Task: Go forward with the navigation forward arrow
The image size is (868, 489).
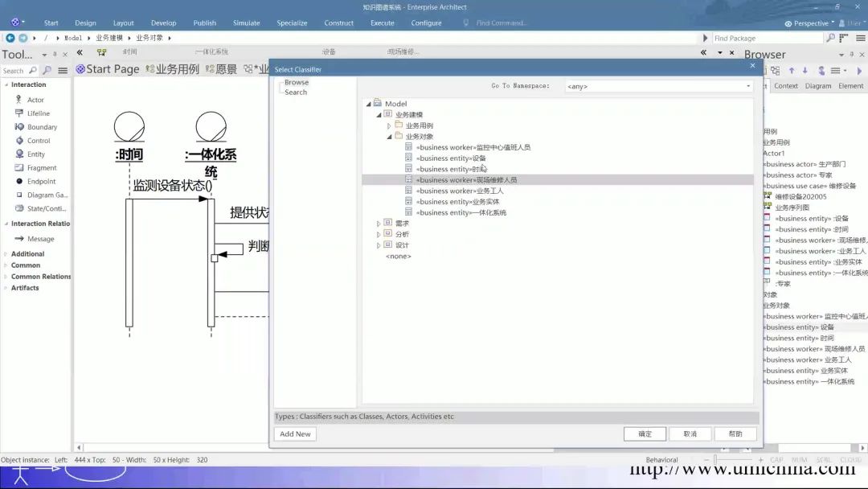Action: [23, 38]
